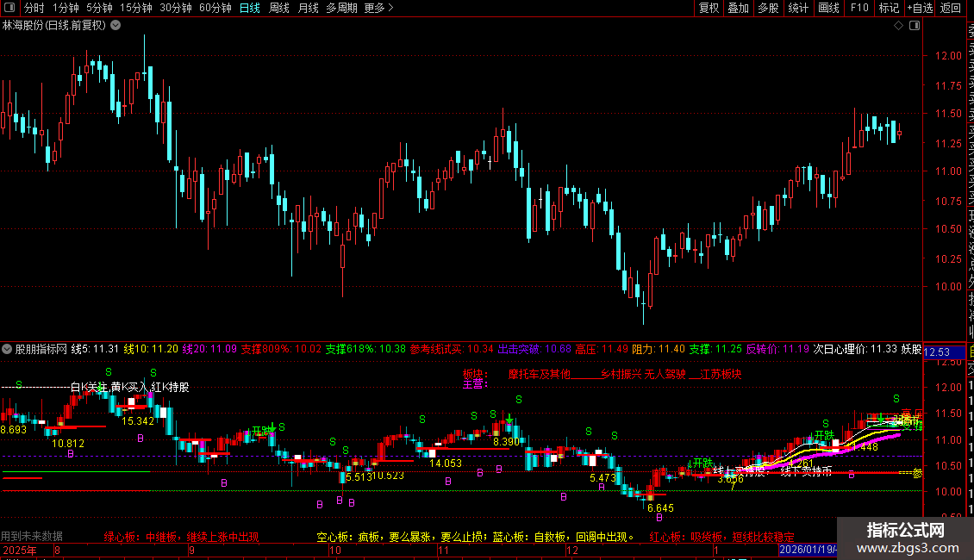Expand the 股朋指标网 indicator dropdown arrow
The image size is (974, 560).
[7, 349]
